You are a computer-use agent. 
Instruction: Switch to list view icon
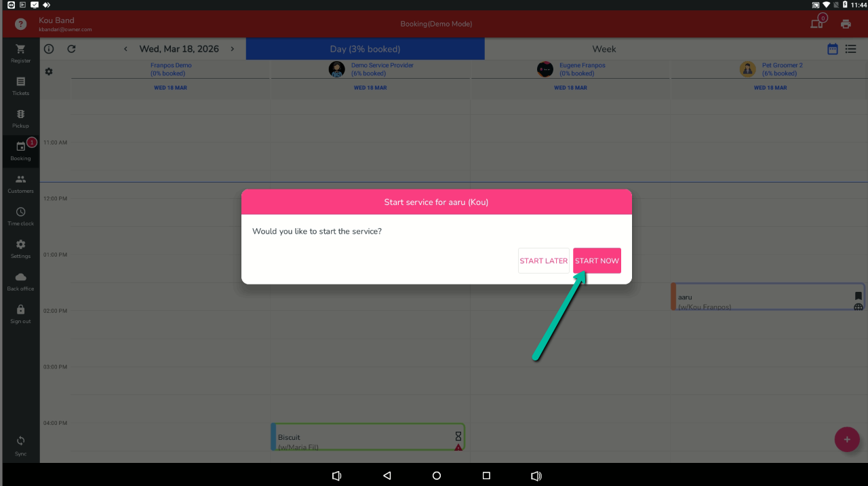(x=850, y=49)
